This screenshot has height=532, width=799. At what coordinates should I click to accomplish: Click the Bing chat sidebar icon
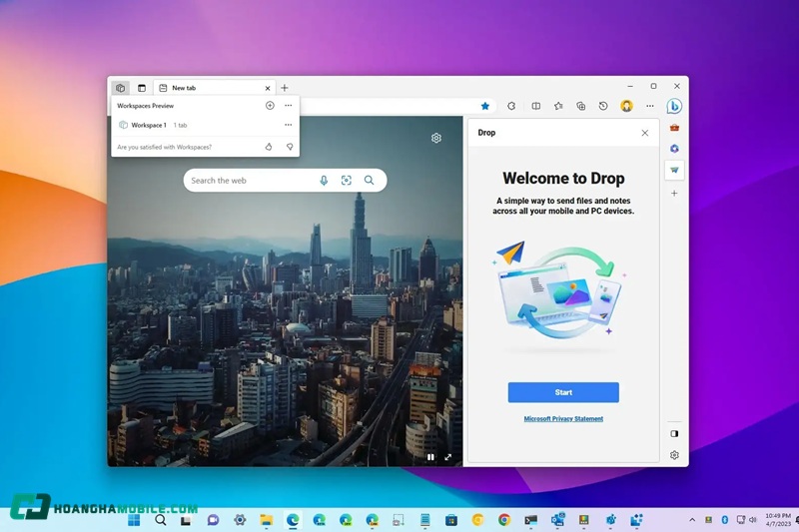[674, 107]
